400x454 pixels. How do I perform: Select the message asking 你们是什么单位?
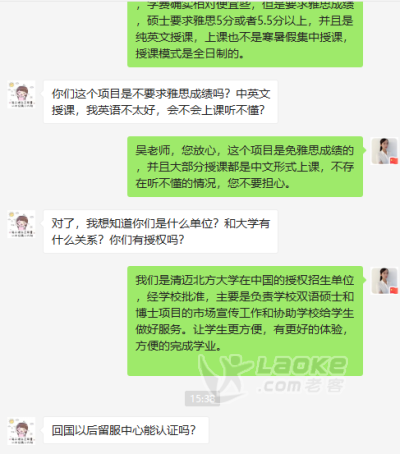(161, 231)
